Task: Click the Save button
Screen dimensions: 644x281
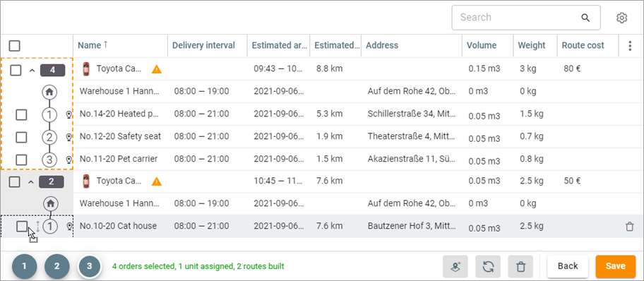Action: click(615, 265)
